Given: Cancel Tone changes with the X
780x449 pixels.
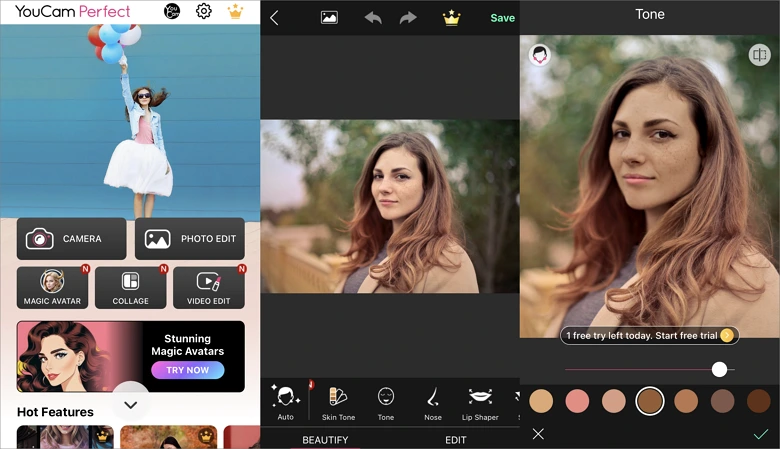Looking at the screenshot, I should tap(538, 434).
